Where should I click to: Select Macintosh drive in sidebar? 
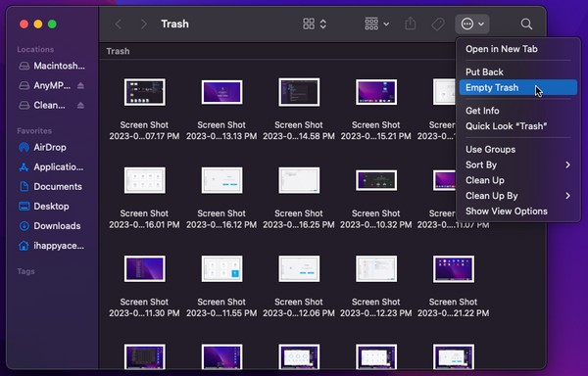pos(52,66)
